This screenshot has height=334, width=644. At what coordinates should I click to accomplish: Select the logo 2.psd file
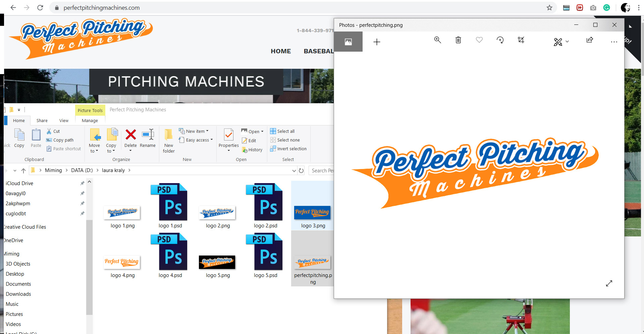click(265, 206)
